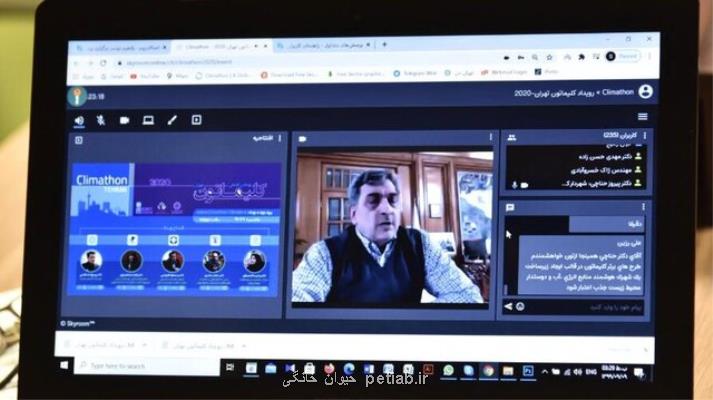Expand first download item chevron

point(145,345)
